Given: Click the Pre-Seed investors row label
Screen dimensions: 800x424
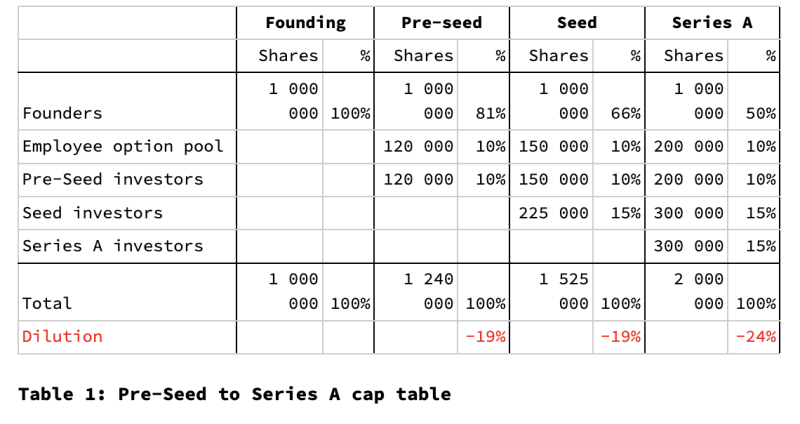Looking at the screenshot, I should (x=112, y=180).
